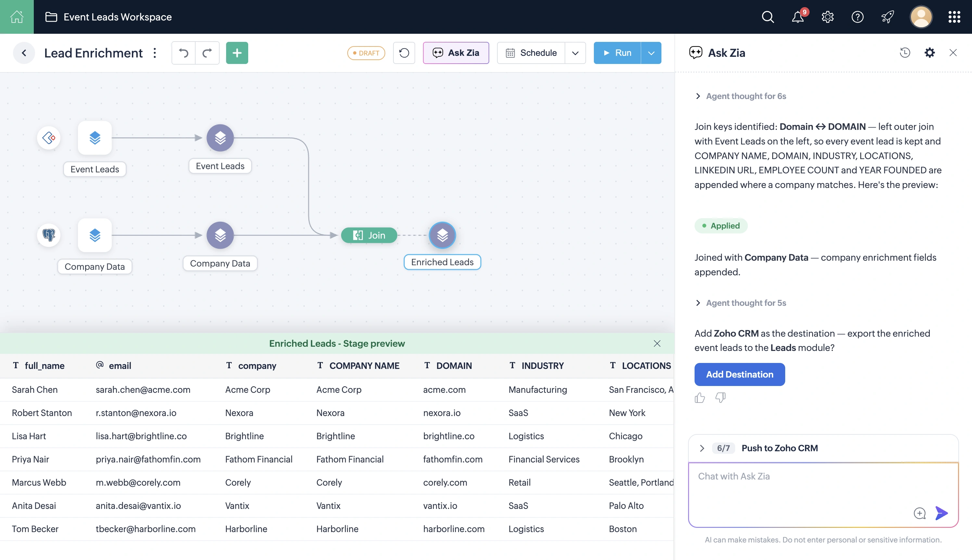
Task: Select the Enriched Leads stage node
Action: (442, 235)
